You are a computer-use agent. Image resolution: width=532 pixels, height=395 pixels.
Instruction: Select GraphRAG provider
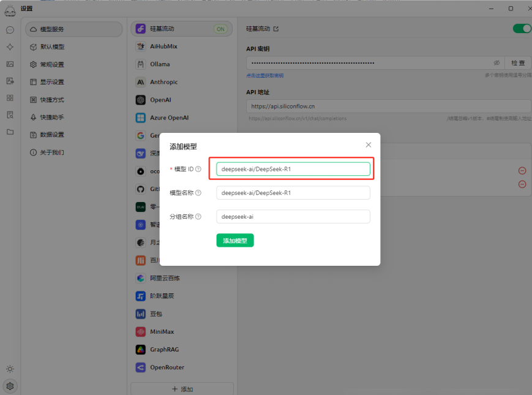[182, 350]
